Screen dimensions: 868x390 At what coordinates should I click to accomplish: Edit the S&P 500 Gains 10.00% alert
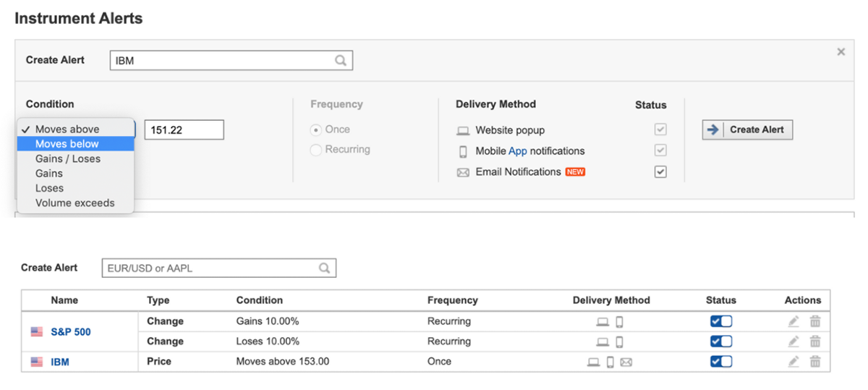click(x=793, y=321)
